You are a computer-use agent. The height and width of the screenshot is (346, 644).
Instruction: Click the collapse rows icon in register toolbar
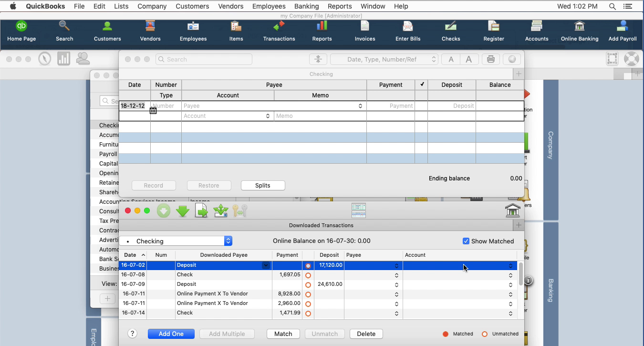pos(318,59)
